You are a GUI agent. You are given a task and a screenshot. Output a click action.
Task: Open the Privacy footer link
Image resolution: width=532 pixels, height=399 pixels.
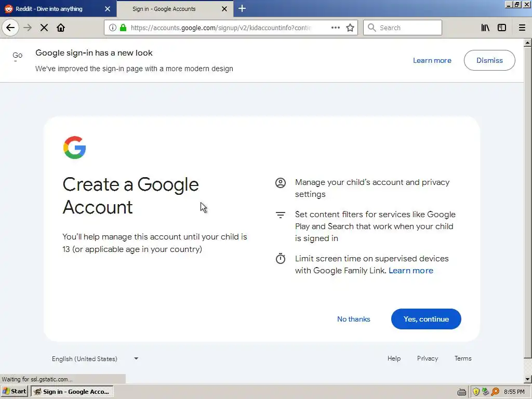click(427, 358)
